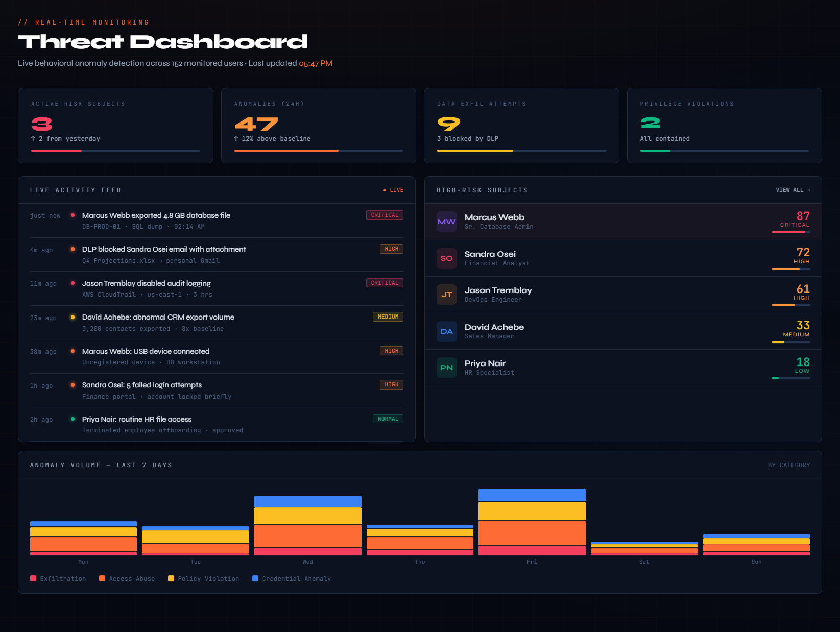The image size is (840, 632).
Task: Toggle Exfiltration series in chart legend
Action: pos(58,578)
